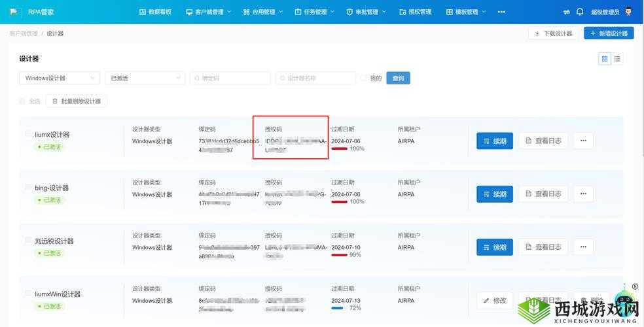Open the top navigation overflow ellipsis
Screen dimensions: 644x327
(x=501, y=12)
